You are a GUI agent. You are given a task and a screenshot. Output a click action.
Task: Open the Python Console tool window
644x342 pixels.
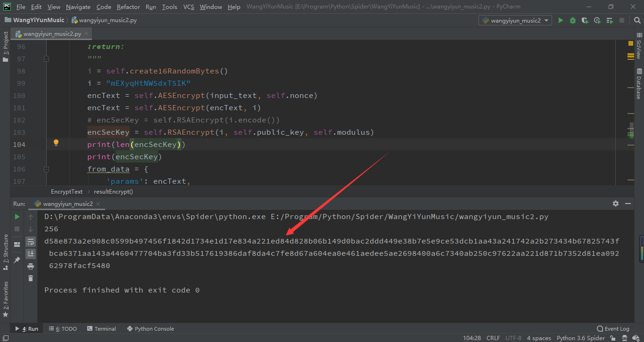click(x=150, y=329)
